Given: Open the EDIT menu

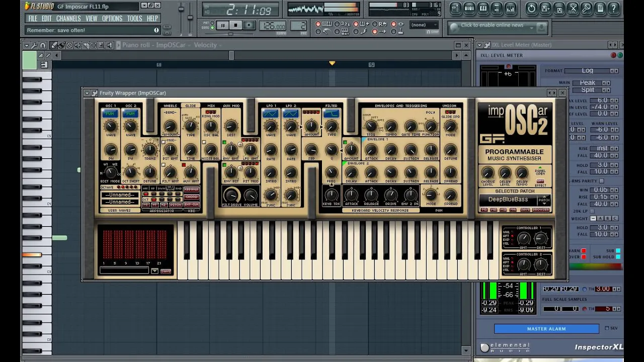Looking at the screenshot, I should [47, 19].
